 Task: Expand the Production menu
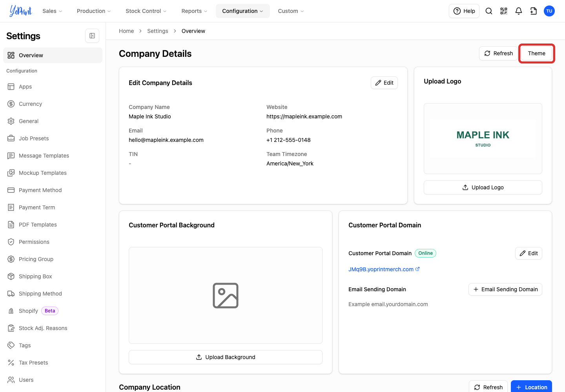[94, 11]
